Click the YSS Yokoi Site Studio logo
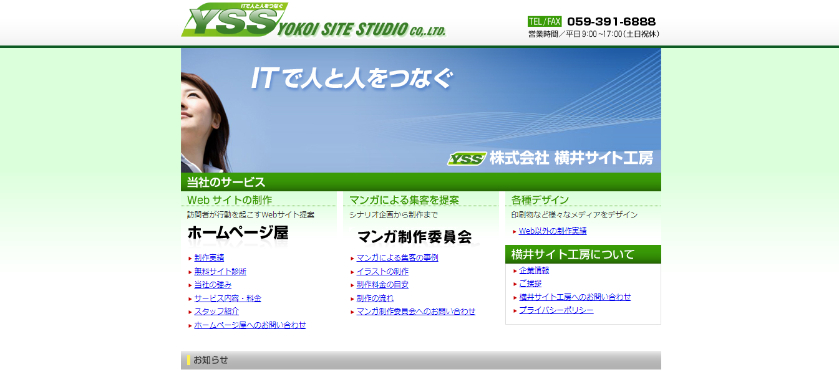This screenshot has height=372, width=839. (314, 20)
